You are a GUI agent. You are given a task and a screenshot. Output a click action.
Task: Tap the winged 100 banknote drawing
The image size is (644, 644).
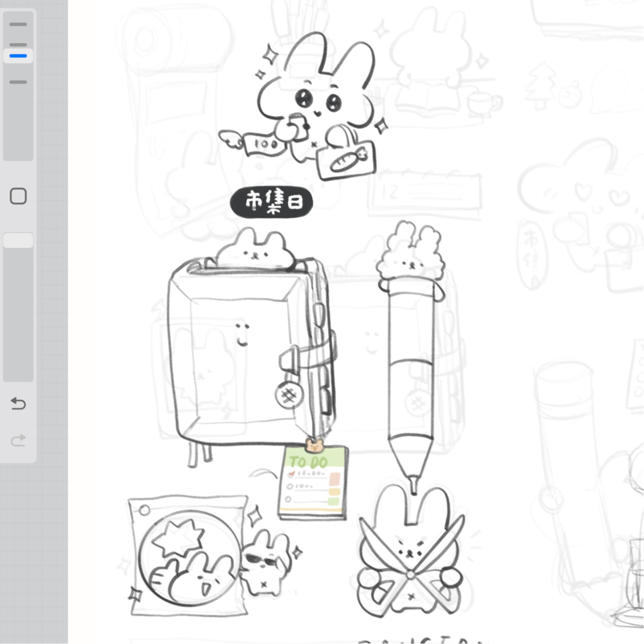[x=253, y=142]
